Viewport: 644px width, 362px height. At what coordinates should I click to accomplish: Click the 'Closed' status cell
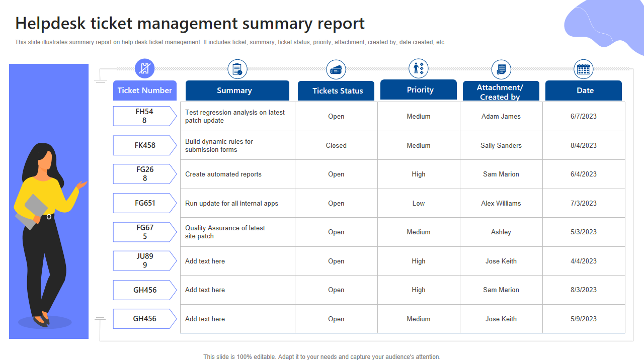pos(336,145)
